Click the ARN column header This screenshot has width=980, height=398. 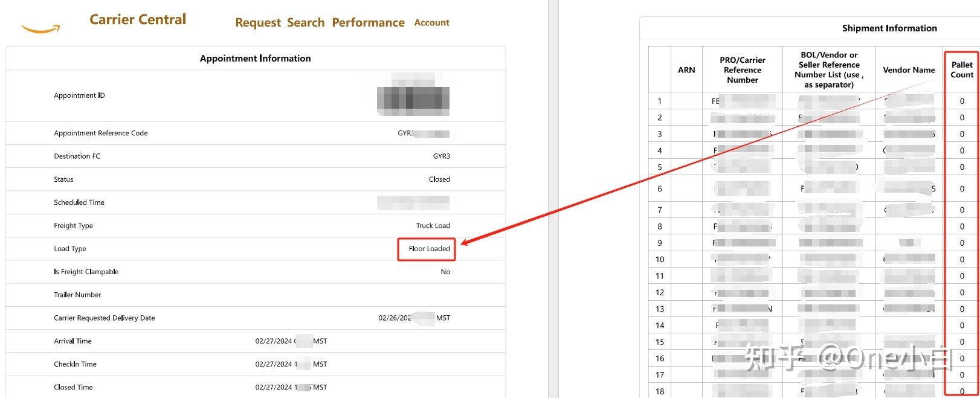point(686,69)
